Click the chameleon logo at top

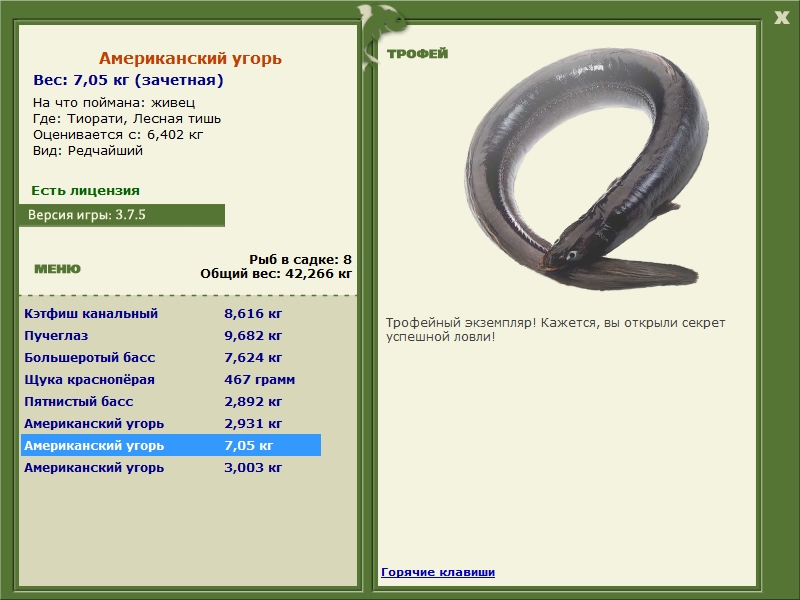[x=382, y=35]
